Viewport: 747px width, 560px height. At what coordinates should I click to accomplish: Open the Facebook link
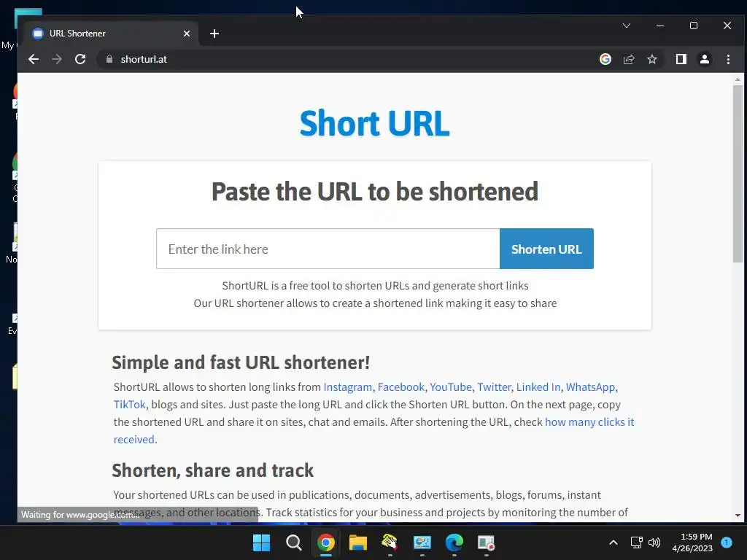click(x=400, y=387)
